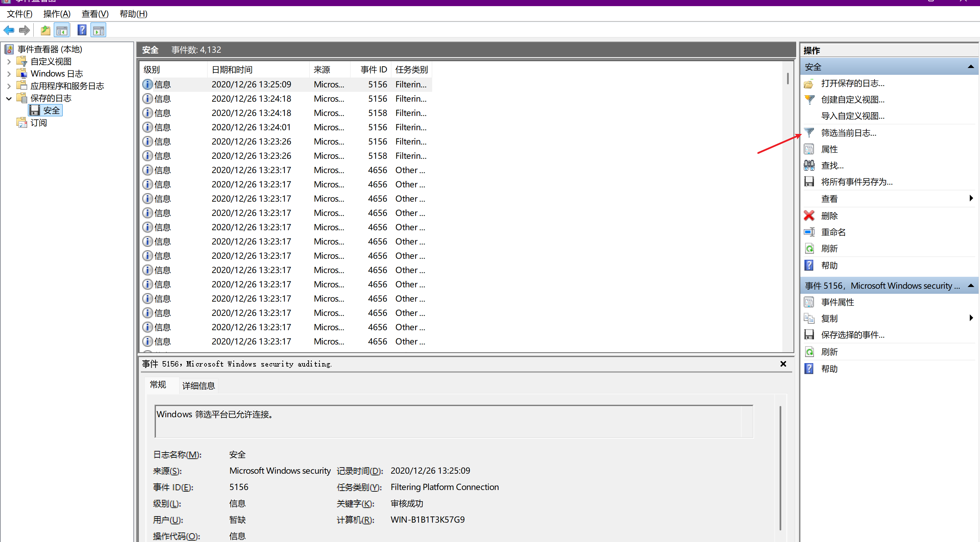The image size is (980, 542).
Task: Click the forward arrow toolbar icon
Action: (x=24, y=30)
